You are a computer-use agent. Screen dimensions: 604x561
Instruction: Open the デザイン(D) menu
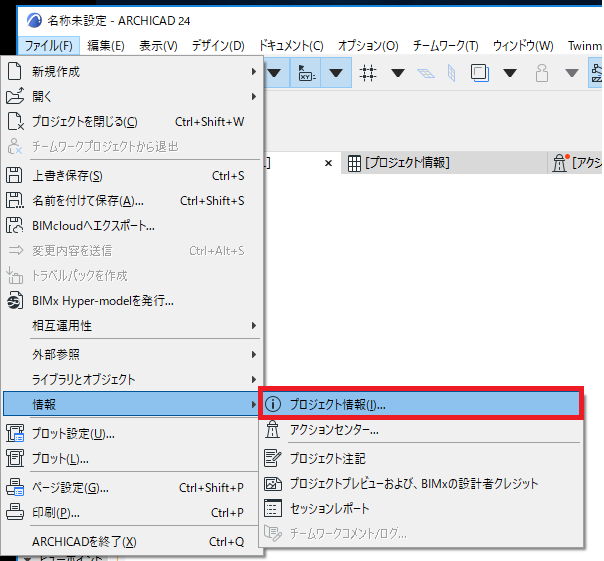218,46
